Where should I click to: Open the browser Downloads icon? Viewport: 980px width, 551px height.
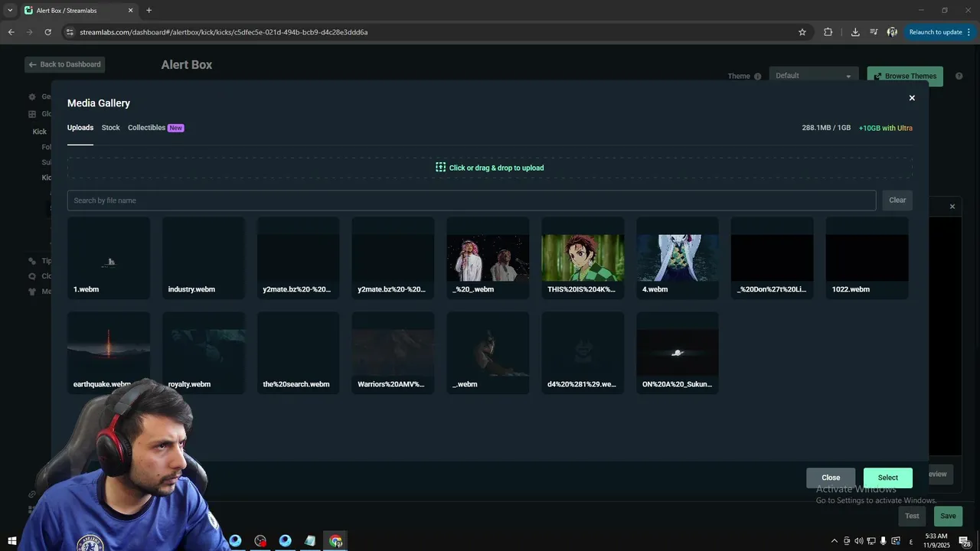(x=855, y=32)
